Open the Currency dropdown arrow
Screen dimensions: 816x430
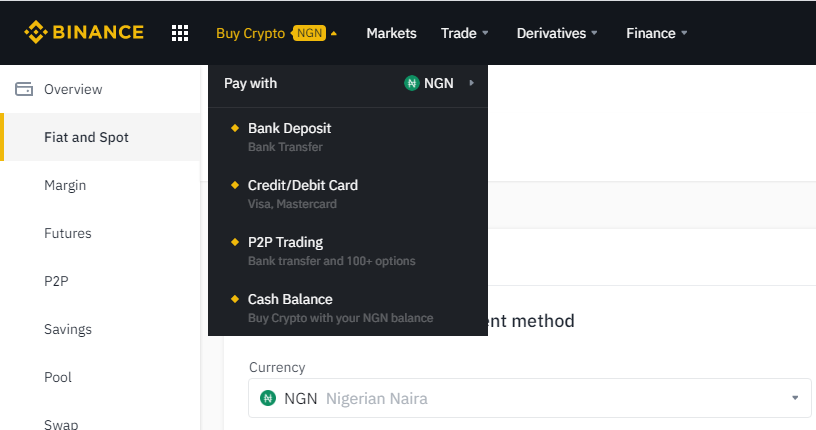[795, 398]
